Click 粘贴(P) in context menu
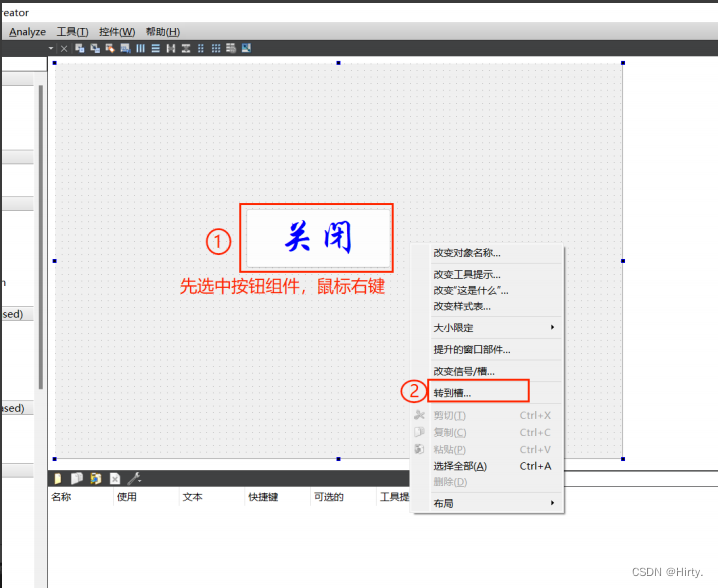The image size is (718, 588). coord(488,449)
